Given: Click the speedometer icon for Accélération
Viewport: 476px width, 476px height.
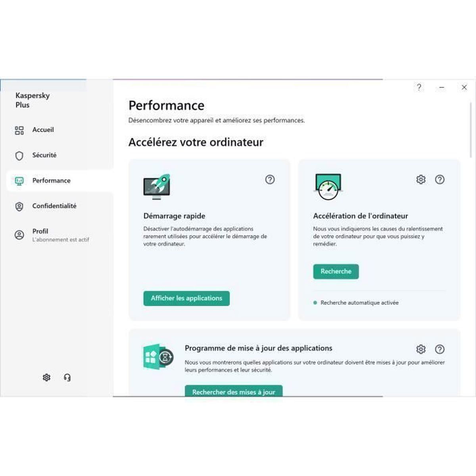Looking at the screenshot, I should (x=328, y=187).
